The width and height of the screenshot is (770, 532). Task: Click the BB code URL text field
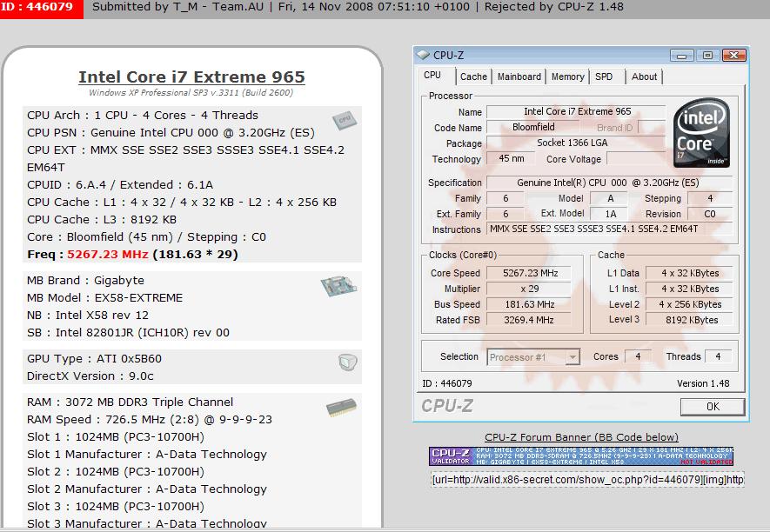587,479
